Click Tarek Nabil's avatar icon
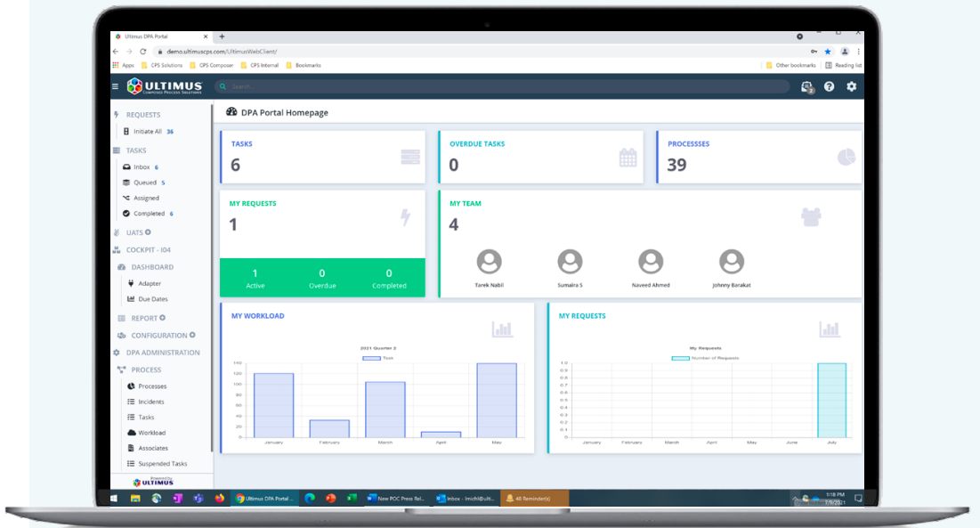This screenshot has height=528, width=980. (489, 262)
